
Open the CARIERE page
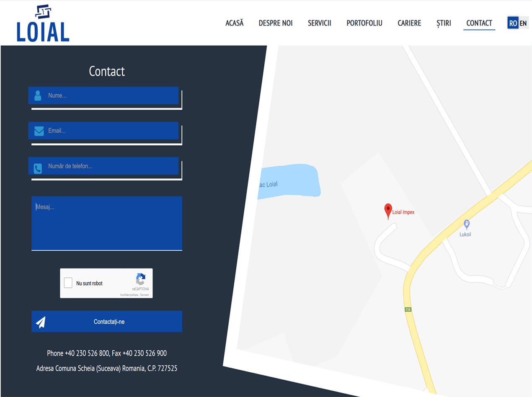tap(409, 23)
